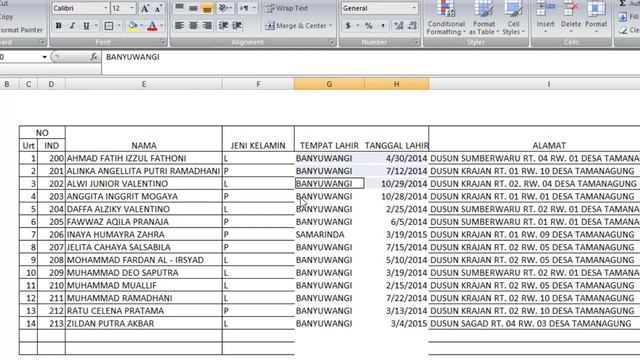Select the JENI KELAMIN header cell

point(258,139)
